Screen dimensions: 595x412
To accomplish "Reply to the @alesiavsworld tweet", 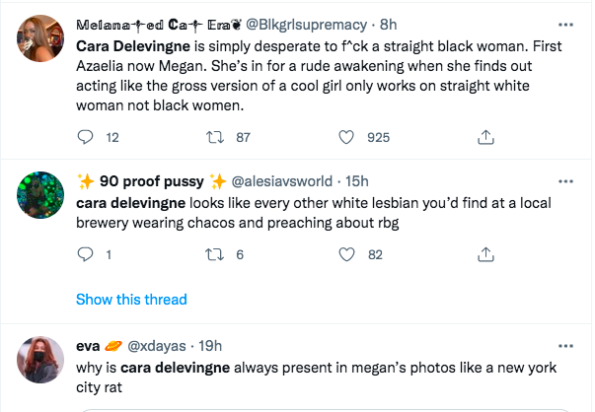I will 85,254.
